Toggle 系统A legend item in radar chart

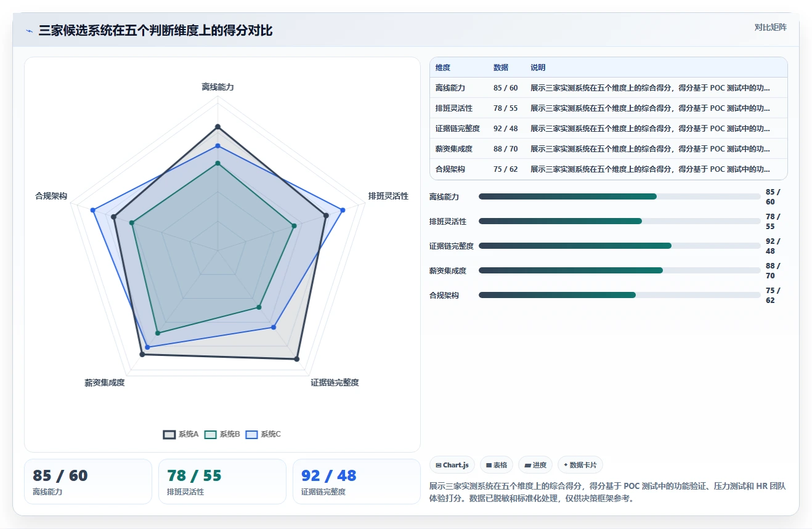(181, 434)
